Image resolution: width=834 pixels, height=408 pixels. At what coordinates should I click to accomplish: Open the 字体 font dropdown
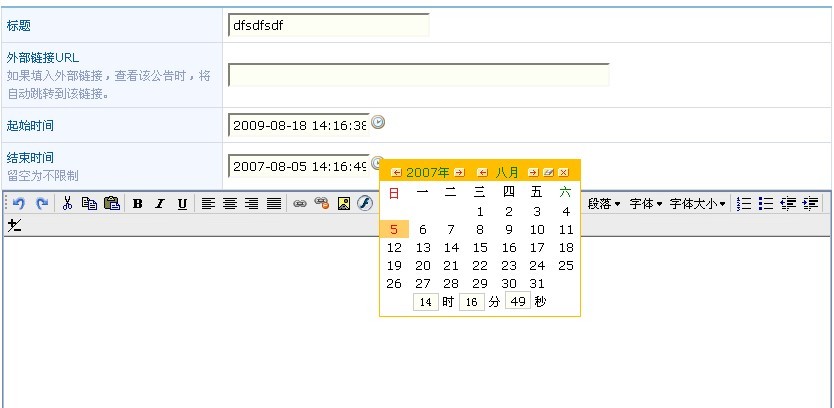pos(646,204)
